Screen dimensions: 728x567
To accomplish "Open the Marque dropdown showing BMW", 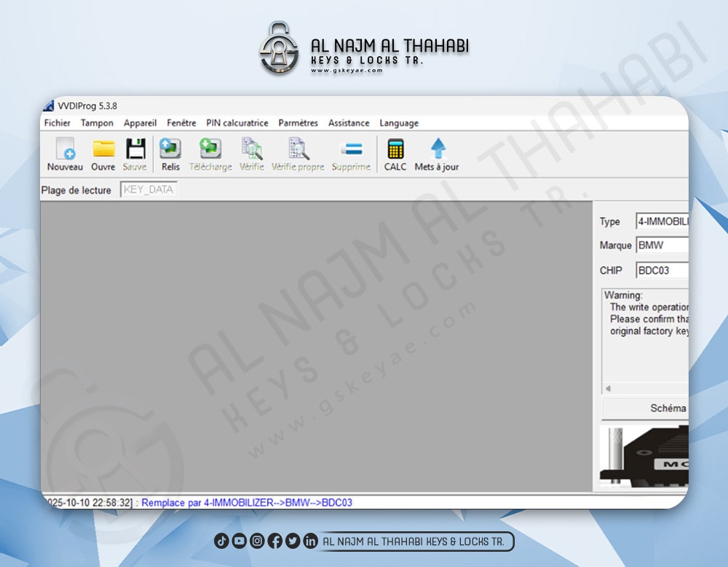I will [x=661, y=245].
